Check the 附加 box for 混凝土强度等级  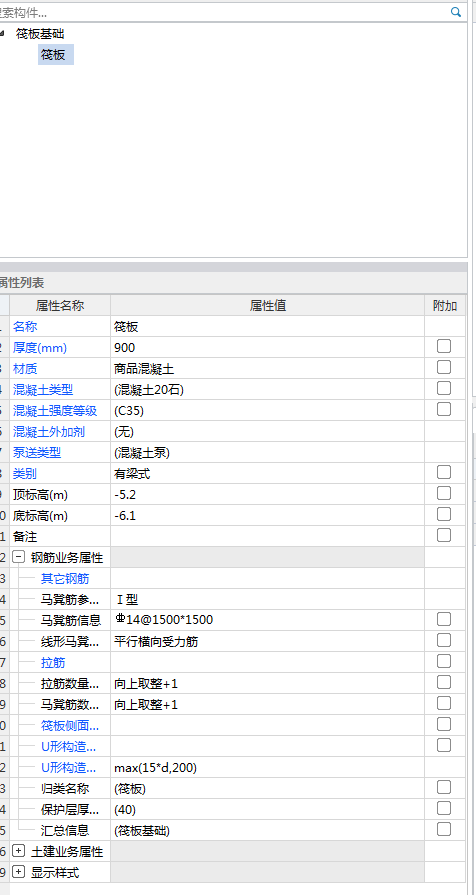[x=444, y=409]
